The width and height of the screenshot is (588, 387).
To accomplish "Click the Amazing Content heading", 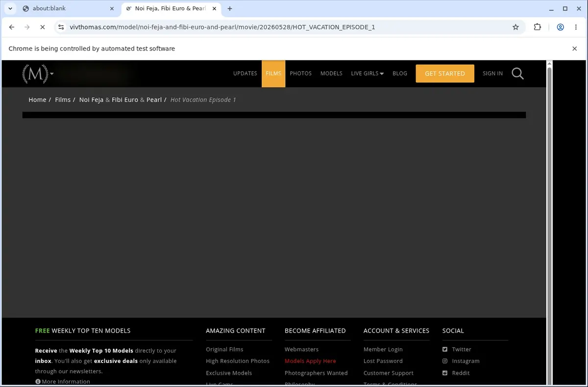I will tap(236, 331).
